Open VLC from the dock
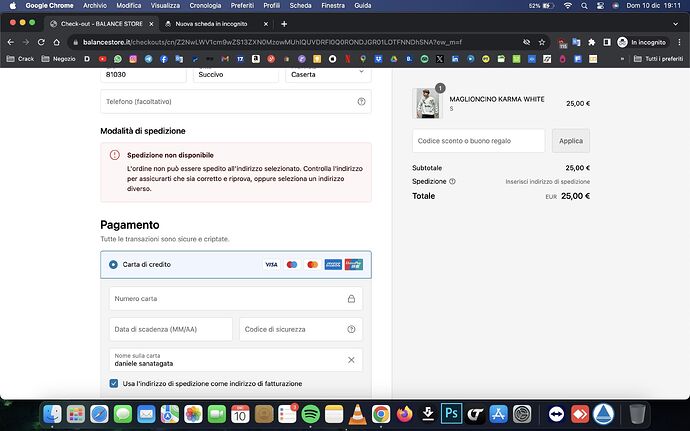This screenshot has height=431, width=690. 358,414
